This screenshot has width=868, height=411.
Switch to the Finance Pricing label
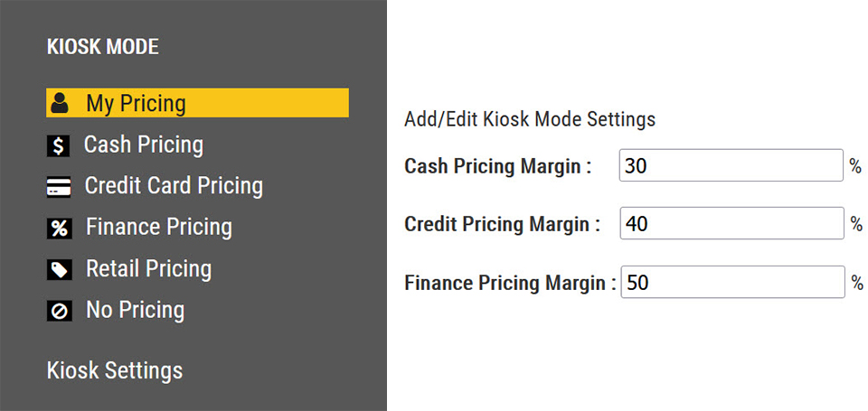(x=159, y=228)
